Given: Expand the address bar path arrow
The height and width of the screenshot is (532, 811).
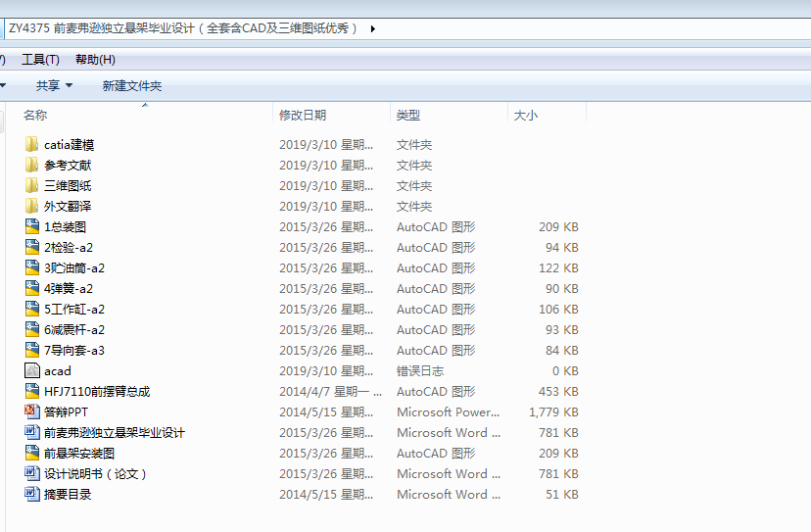Looking at the screenshot, I should click(372, 28).
